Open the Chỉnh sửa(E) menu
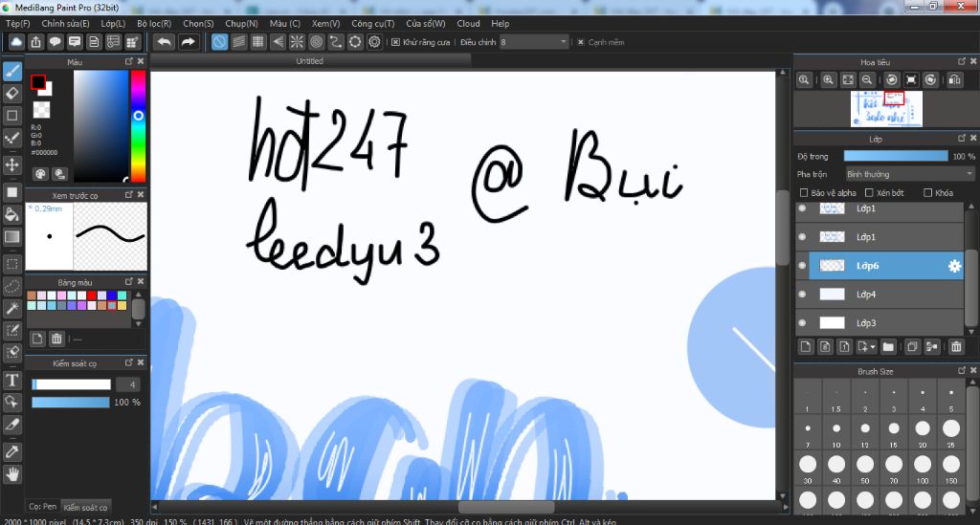The height and width of the screenshot is (525, 980). click(65, 23)
